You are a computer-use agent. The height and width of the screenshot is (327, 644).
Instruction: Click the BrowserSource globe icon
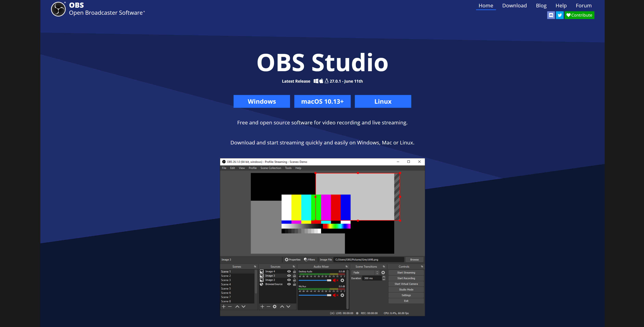[x=261, y=284]
